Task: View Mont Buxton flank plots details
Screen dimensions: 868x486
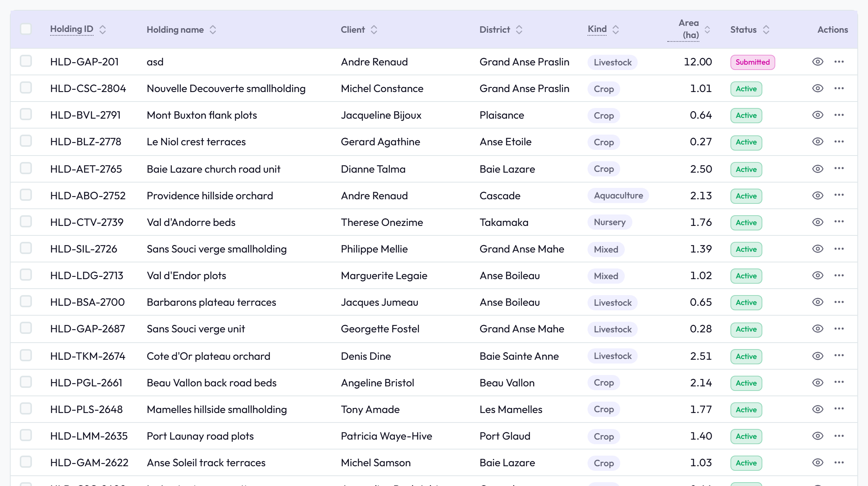Action: [817, 115]
